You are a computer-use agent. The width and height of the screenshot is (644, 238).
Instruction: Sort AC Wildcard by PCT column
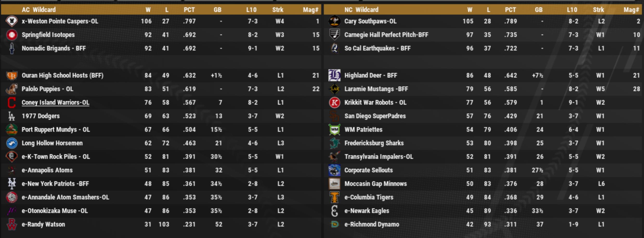pos(189,10)
